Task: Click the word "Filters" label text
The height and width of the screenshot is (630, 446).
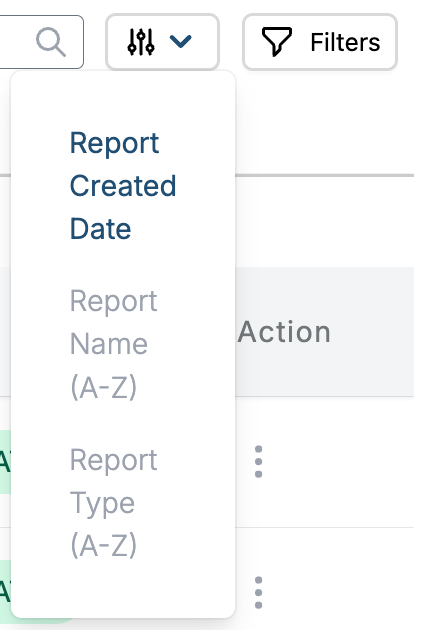Action: point(345,42)
